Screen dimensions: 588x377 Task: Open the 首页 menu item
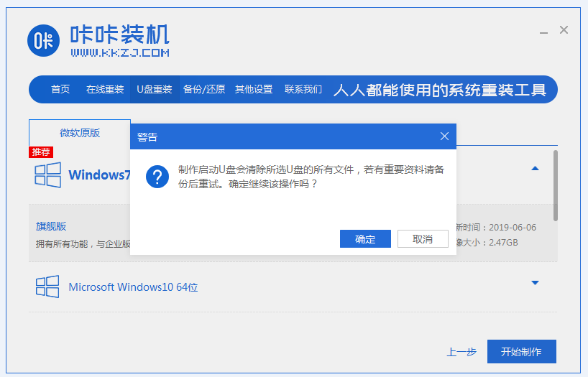coord(60,90)
